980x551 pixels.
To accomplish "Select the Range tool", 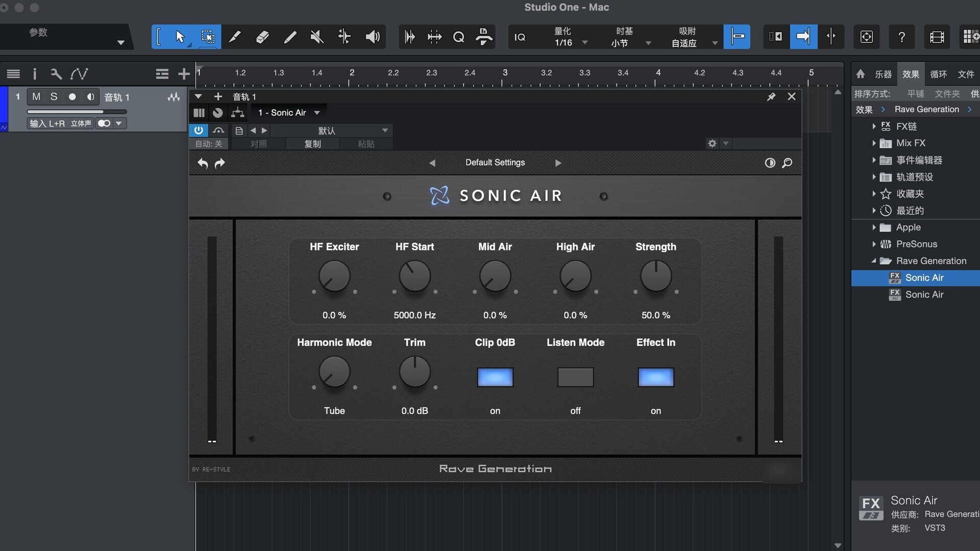I will 208,37.
